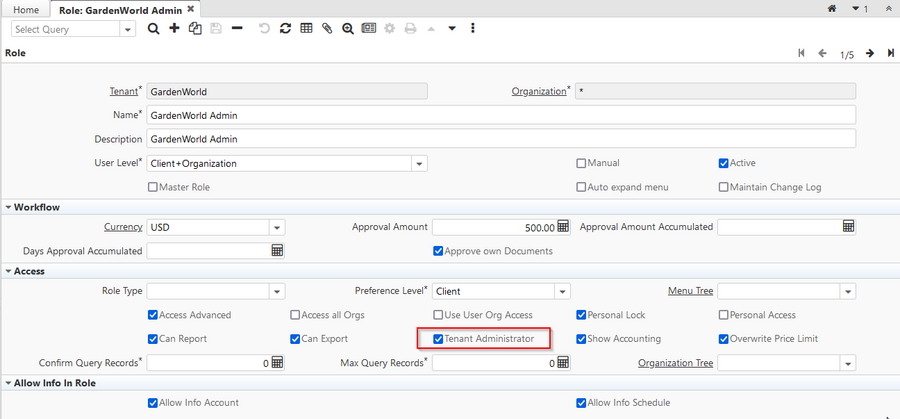Enable the Master Role checkbox

pyautogui.click(x=153, y=187)
